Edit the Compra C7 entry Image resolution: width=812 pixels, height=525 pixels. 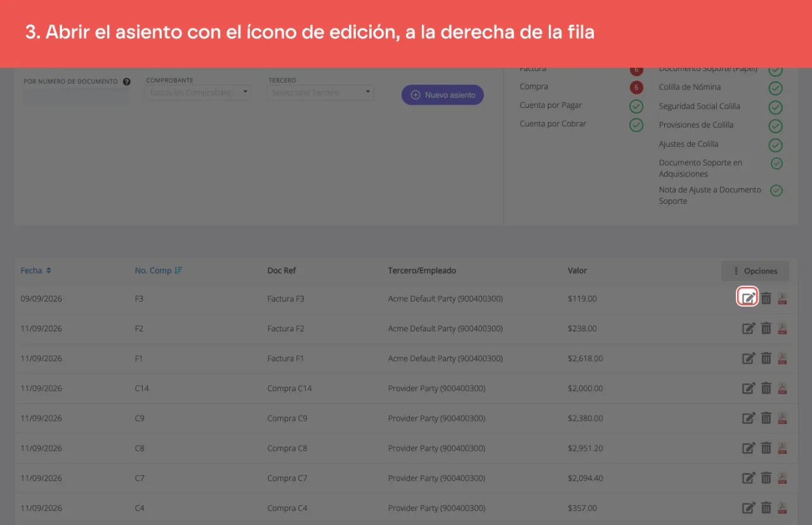(749, 477)
